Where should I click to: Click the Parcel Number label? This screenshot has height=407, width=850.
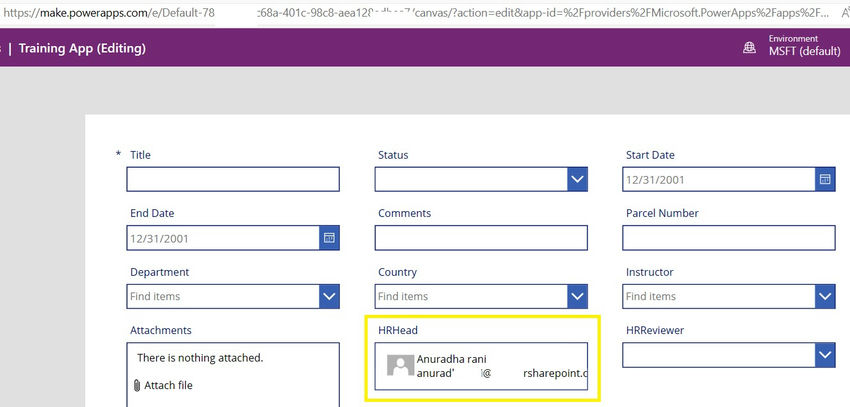(x=662, y=213)
